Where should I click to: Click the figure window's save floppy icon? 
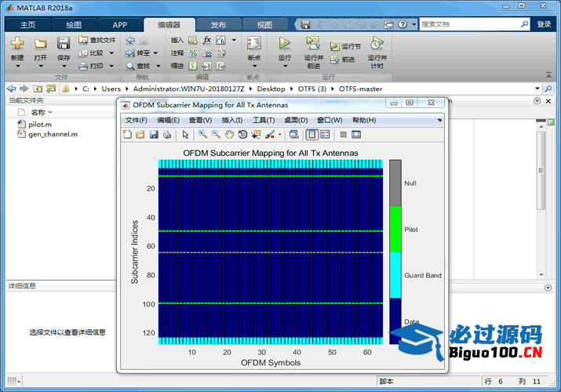[x=154, y=135]
